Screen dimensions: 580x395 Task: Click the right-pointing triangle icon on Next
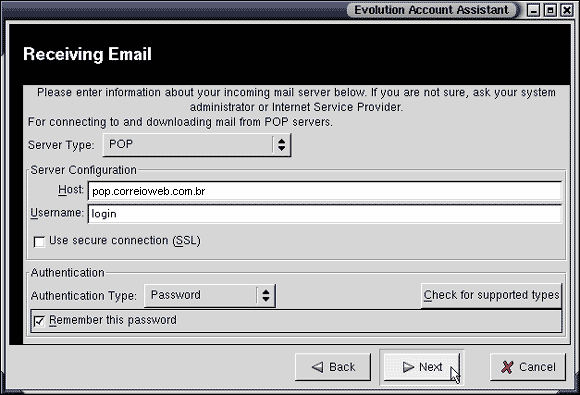tap(408, 367)
